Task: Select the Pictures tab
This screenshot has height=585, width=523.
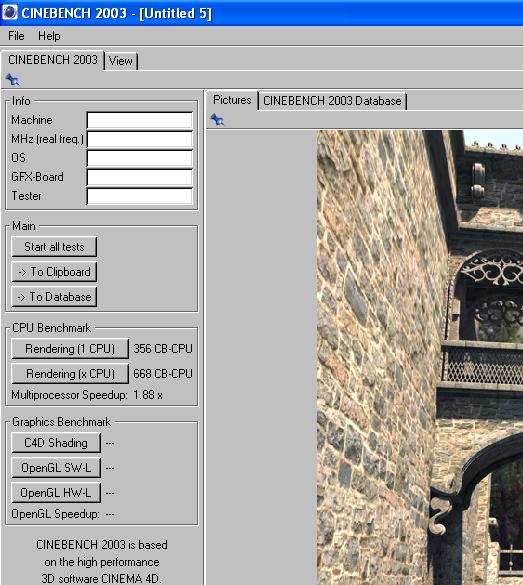Action: [x=232, y=100]
